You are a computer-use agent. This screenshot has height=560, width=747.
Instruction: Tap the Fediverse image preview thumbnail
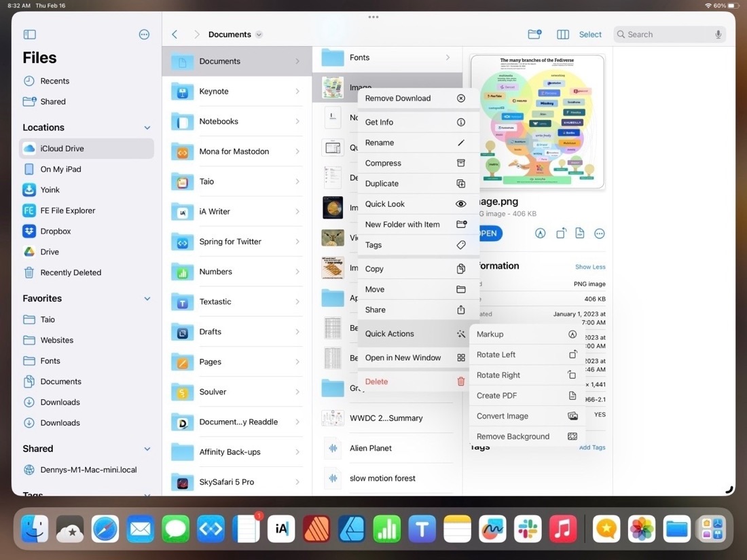coord(537,121)
